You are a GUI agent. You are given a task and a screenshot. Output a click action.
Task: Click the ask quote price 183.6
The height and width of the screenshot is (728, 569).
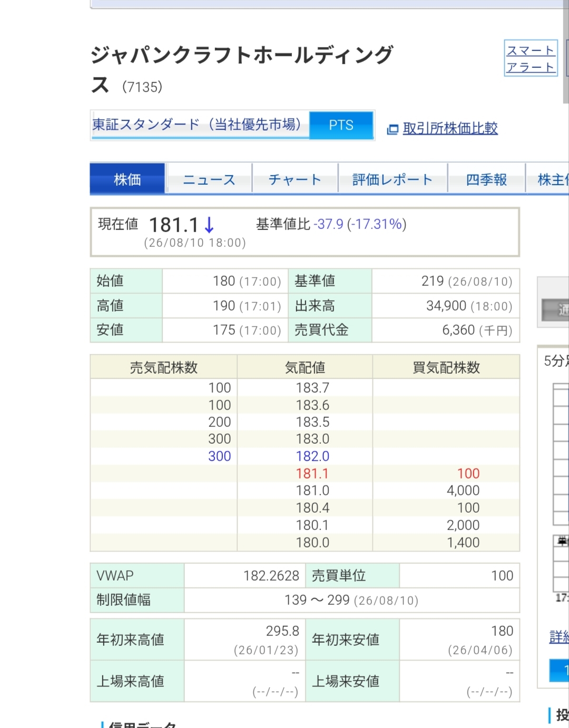click(312, 405)
